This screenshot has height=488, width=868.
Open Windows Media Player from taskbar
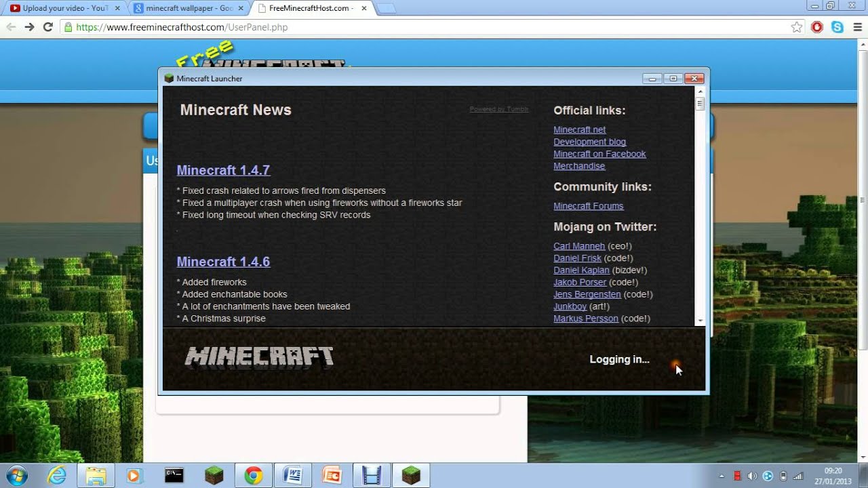(x=134, y=476)
